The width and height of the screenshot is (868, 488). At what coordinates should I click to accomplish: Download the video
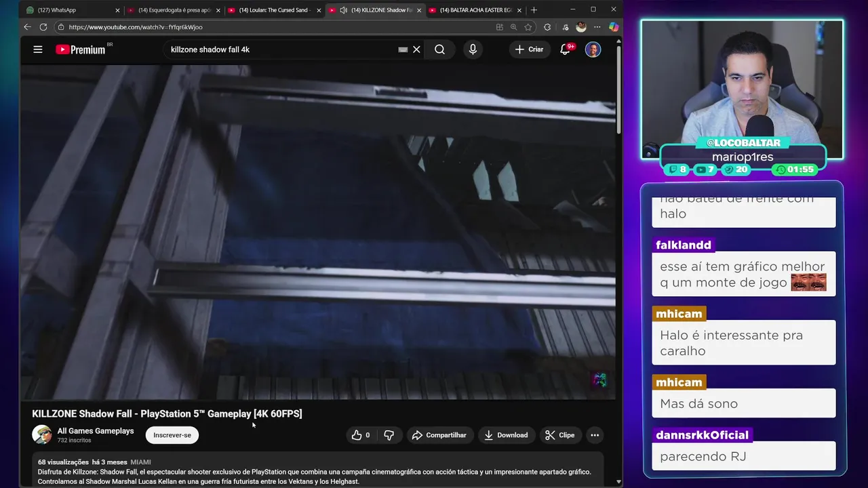tap(506, 435)
